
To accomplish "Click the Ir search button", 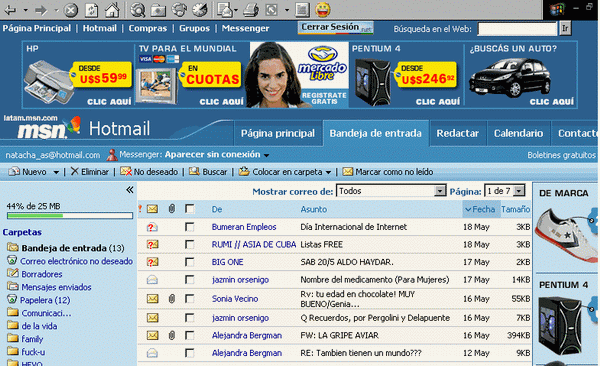I will [565, 29].
